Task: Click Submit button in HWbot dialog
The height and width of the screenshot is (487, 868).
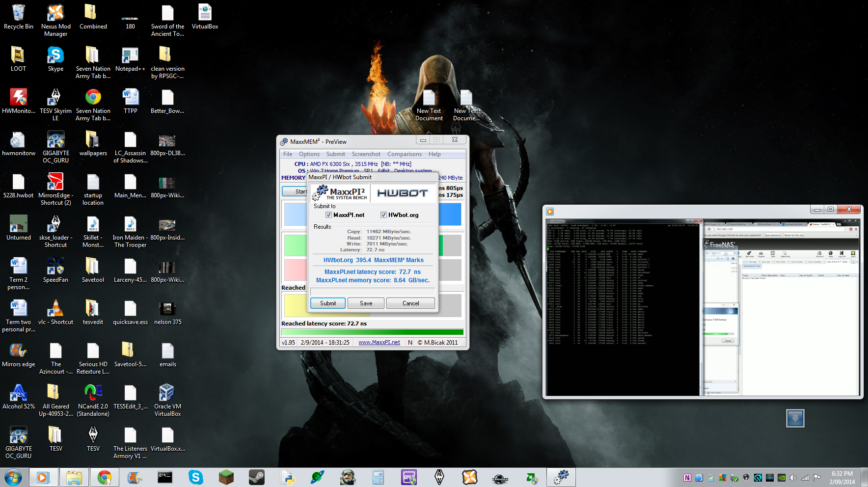Action: pos(328,303)
